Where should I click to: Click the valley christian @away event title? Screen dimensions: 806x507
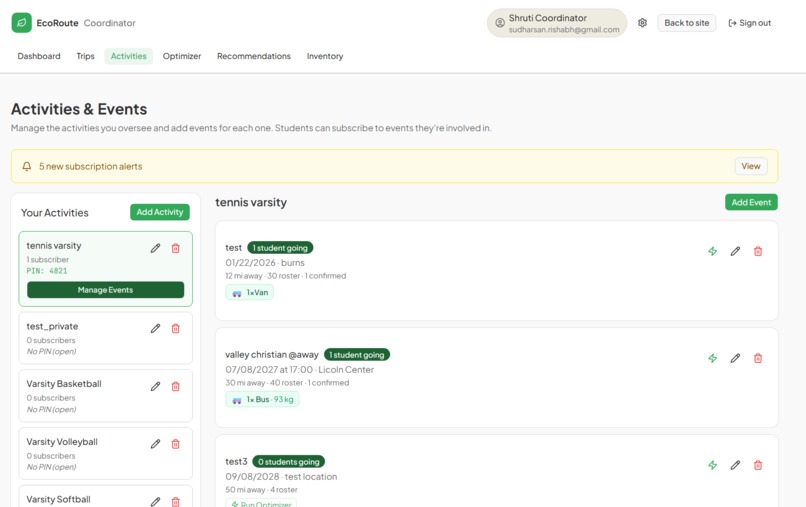[272, 355]
